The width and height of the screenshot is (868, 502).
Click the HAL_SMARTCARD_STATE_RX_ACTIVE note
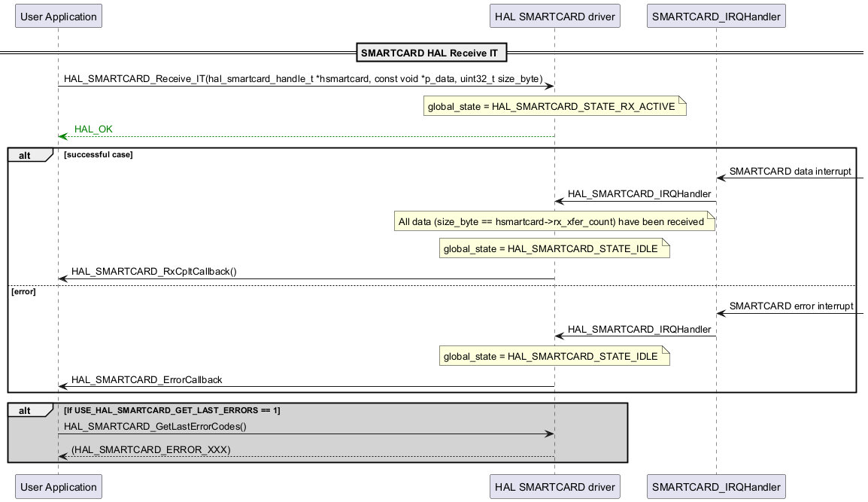click(x=553, y=107)
